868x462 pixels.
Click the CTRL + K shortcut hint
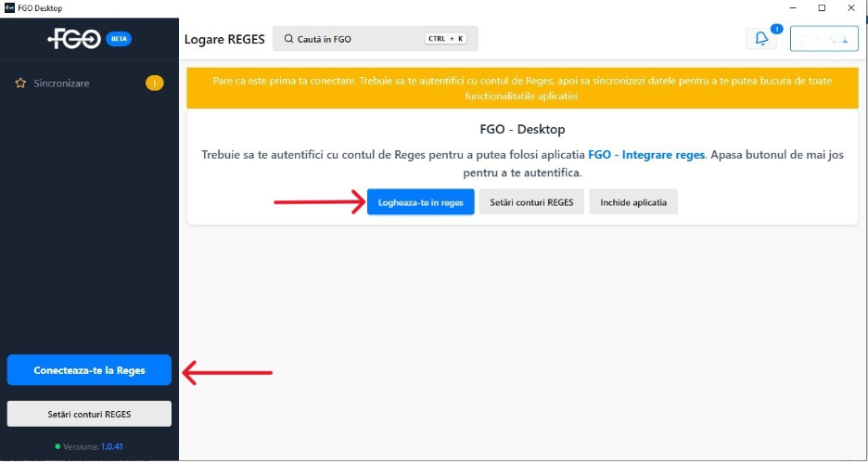point(446,39)
